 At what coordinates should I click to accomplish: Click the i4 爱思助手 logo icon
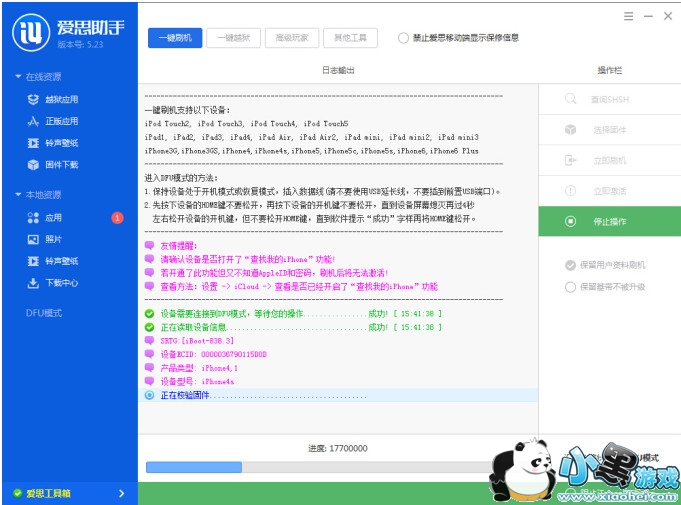click(x=31, y=33)
